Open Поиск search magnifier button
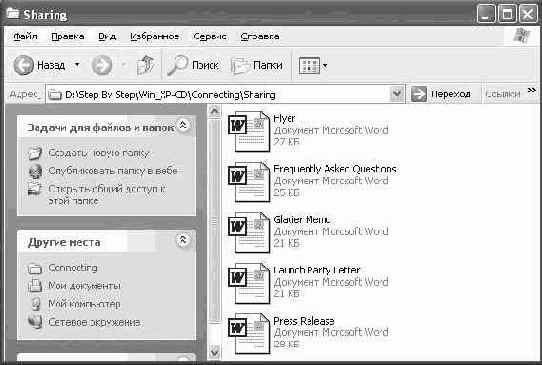Viewport: 542px width, 365px height. click(x=193, y=65)
